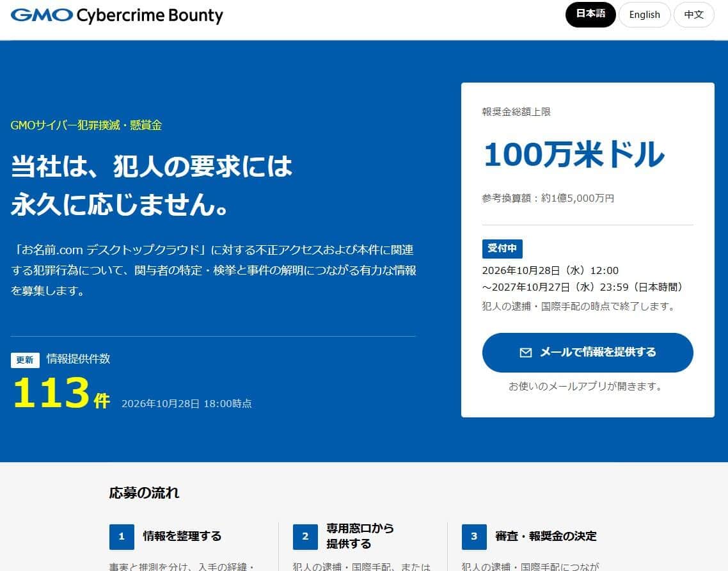
Task: Click step title 審査・報奨金の決定
Action: point(546,536)
